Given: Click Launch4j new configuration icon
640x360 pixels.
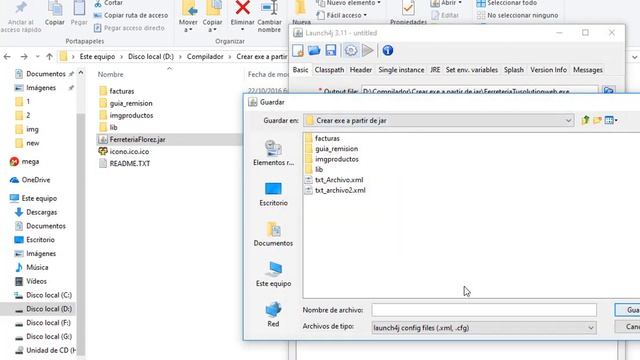Looking at the screenshot, I should coord(298,51).
